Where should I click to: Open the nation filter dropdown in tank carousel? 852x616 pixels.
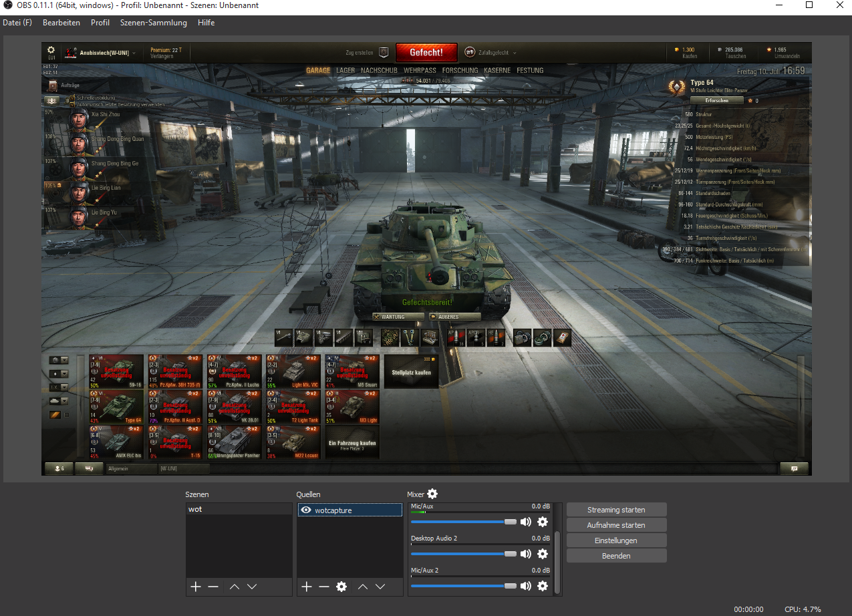coord(59,359)
